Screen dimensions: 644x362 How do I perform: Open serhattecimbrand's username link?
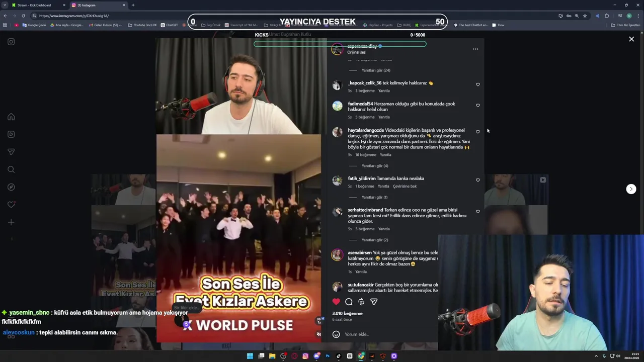(x=365, y=210)
